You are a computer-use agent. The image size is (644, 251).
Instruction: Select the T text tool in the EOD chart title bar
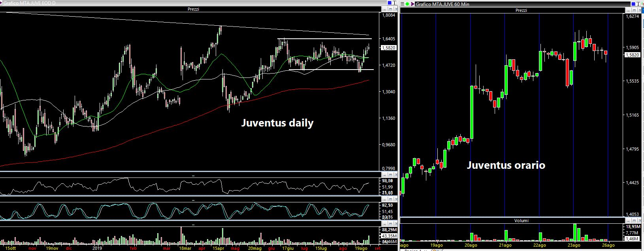coord(394,3)
